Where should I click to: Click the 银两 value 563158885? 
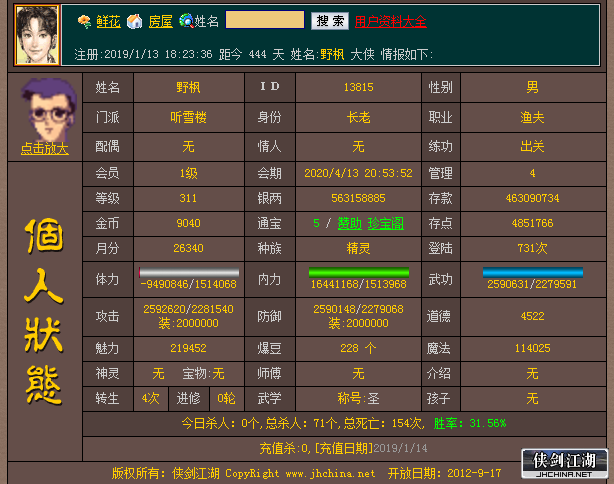click(358, 199)
